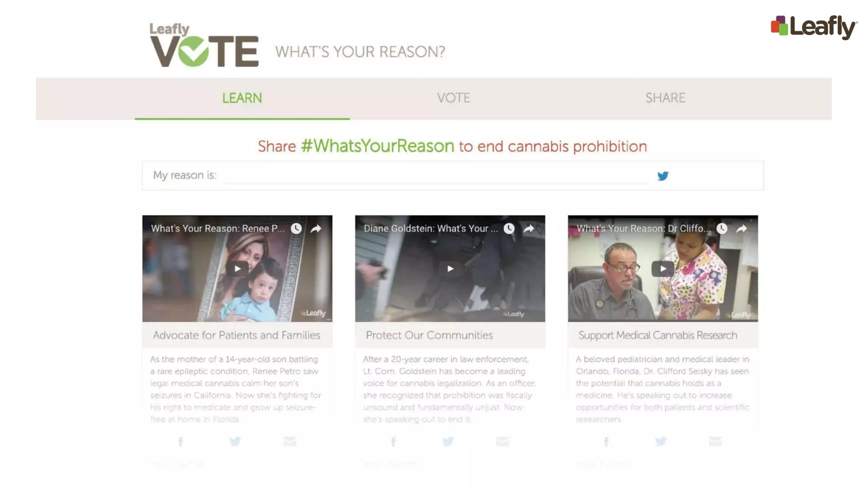
Task: Switch to the SHARE tab
Action: [x=665, y=98]
